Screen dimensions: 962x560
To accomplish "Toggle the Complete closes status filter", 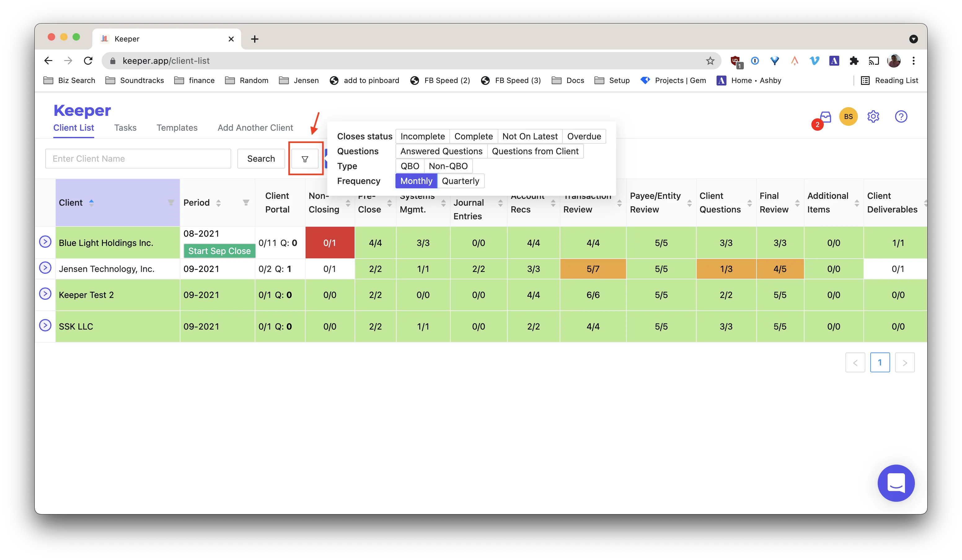I will [x=473, y=136].
